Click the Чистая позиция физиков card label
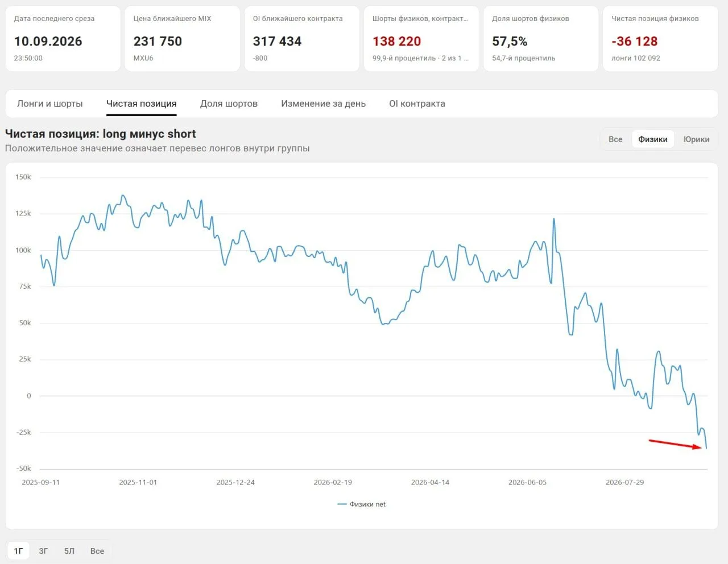728x564 pixels. [x=655, y=19]
